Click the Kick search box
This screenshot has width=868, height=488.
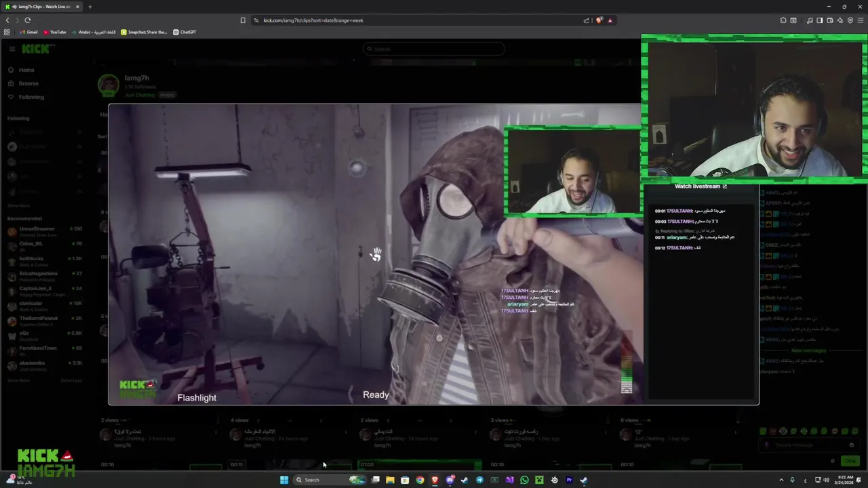pyautogui.click(x=434, y=49)
